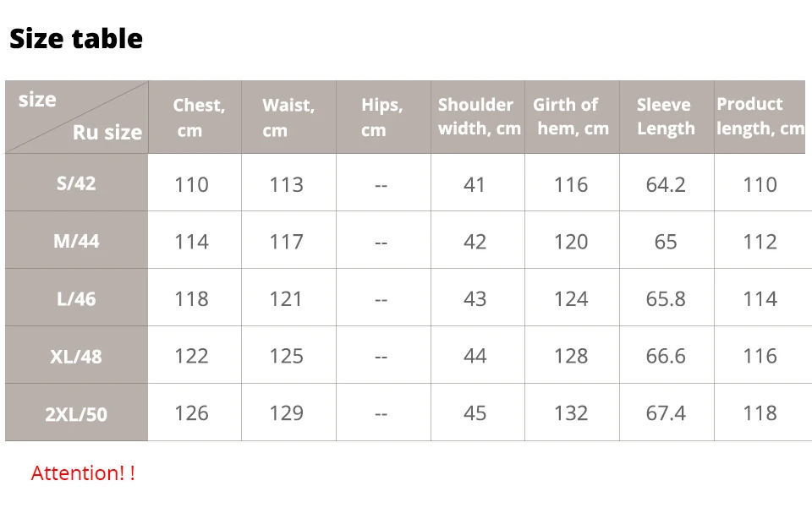Viewport: 812px width, 508px height.
Task: Click the 2XL/50 size row header
Action: pyautogui.click(x=76, y=412)
